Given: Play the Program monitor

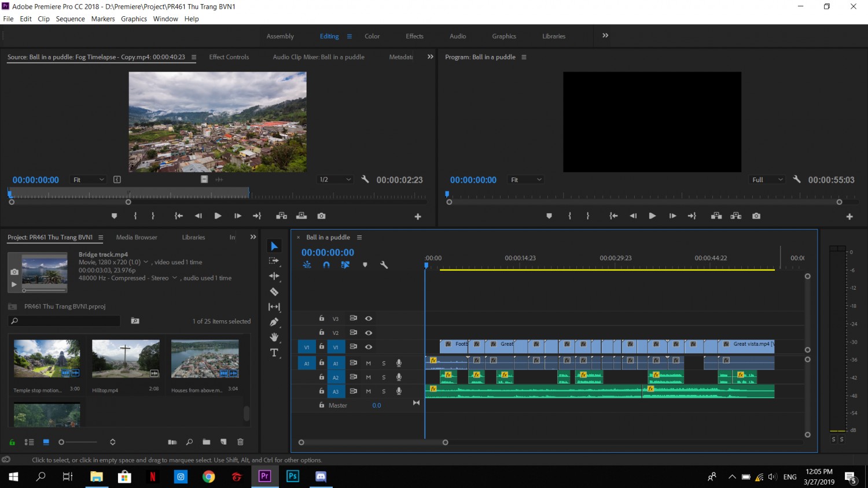Looking at the screenshot, I should tap(652, 216).
